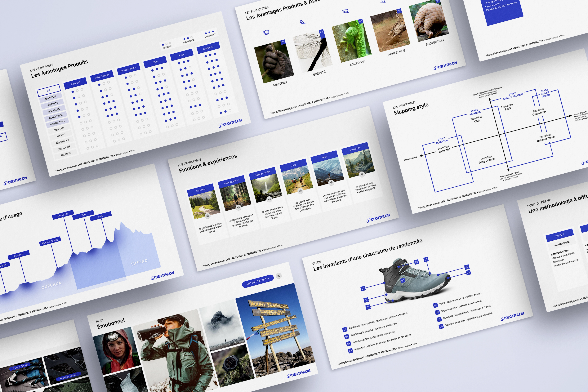This screenshot has width=588, height=392.
Task: Click speaker icon on Peak summit photo
Action: [x=331, y=182]
